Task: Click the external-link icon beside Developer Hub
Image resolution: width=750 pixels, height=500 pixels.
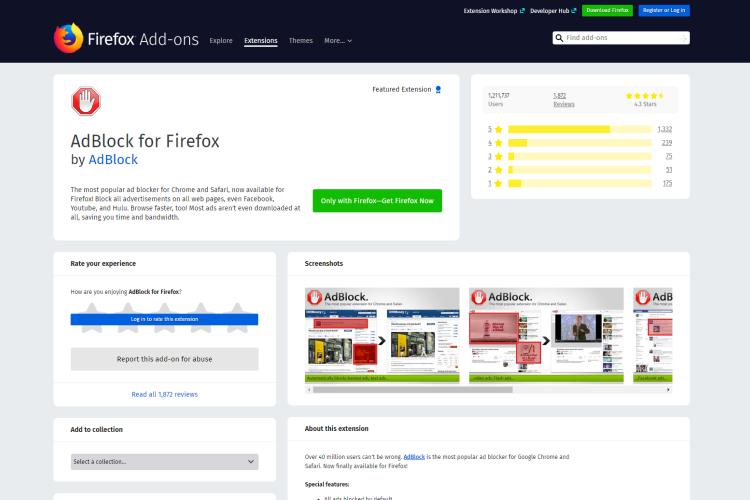Action: (574, 11)
